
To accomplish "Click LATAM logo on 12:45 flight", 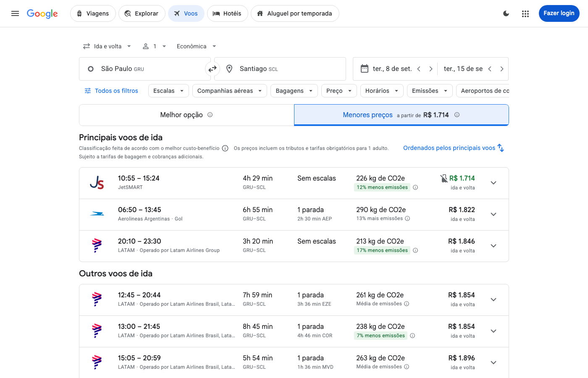I will [x=97, y=299].
